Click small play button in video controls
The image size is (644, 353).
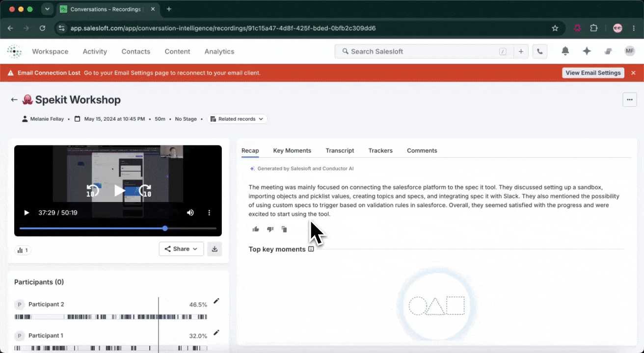(x=27, y=212)
